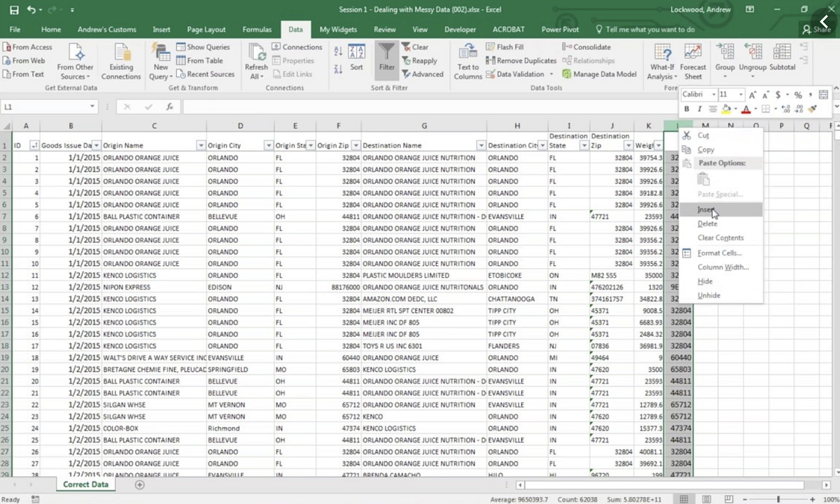Increase font size in mini toolbar

[x=752, y=94]
